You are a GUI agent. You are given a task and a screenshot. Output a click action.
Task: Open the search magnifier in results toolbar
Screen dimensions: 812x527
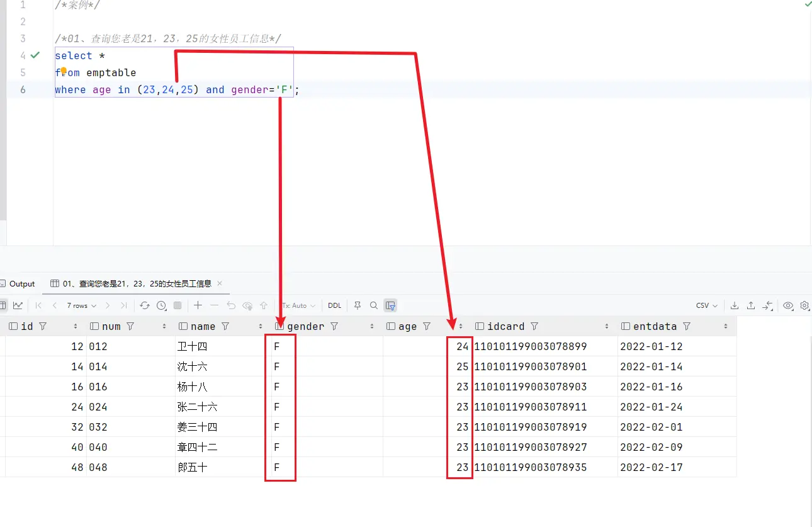[x=374, y=305]
